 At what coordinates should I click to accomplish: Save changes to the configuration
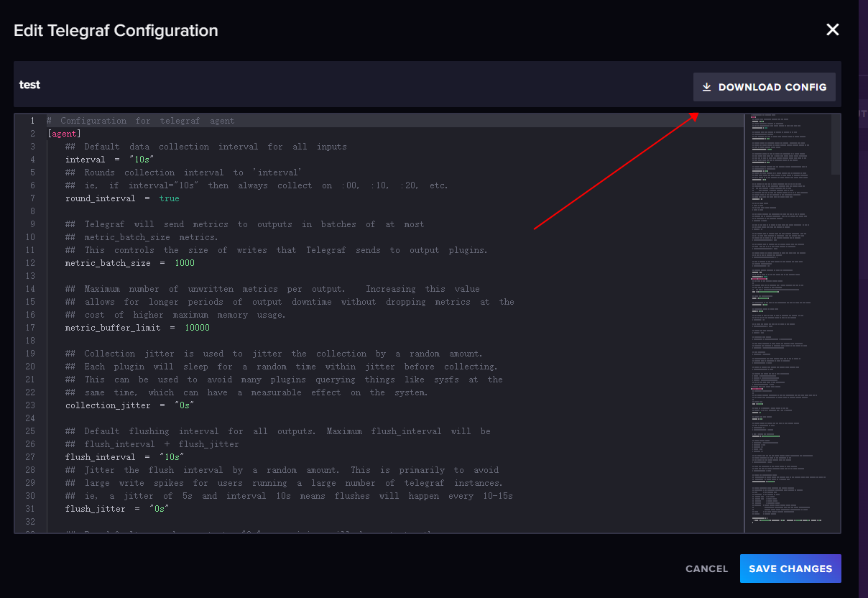coord(790,569)
